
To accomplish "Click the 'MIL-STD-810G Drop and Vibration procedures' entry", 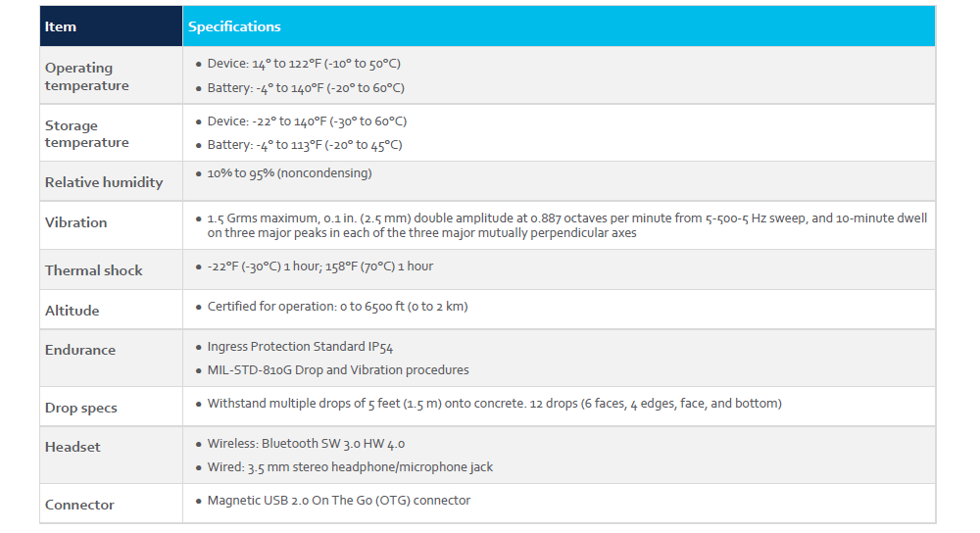I will pyautogui.click(x=338, y=370).
